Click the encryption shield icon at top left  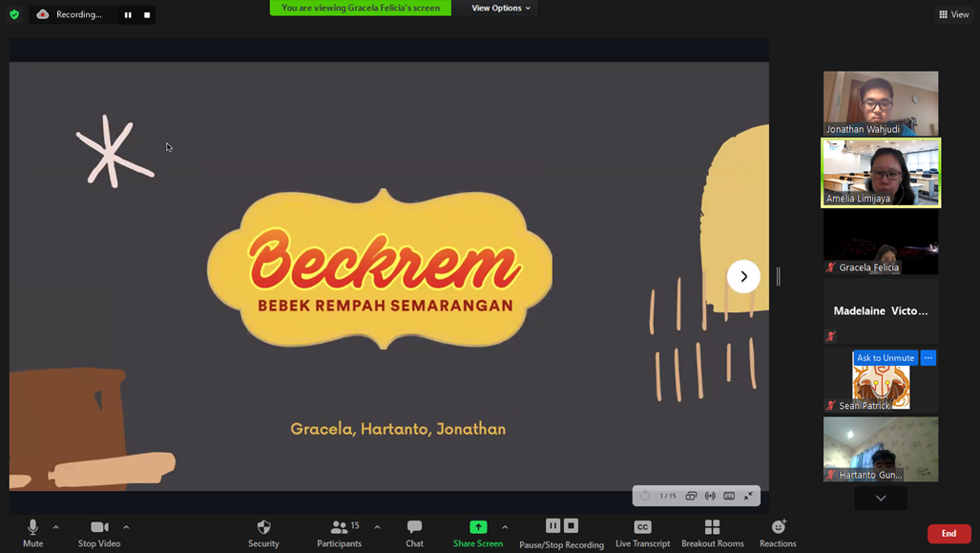click(14, 14)
